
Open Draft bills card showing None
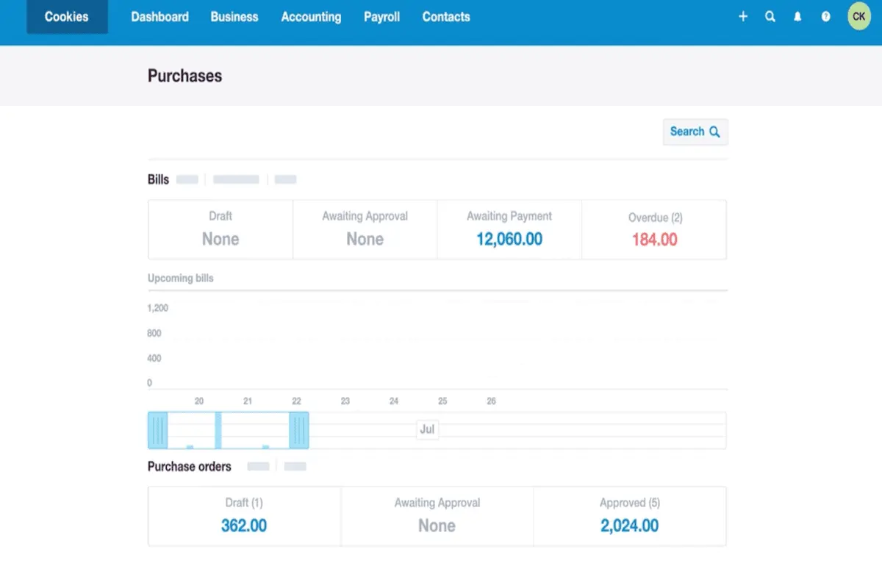pyautogui.click(x=220, y=229)
